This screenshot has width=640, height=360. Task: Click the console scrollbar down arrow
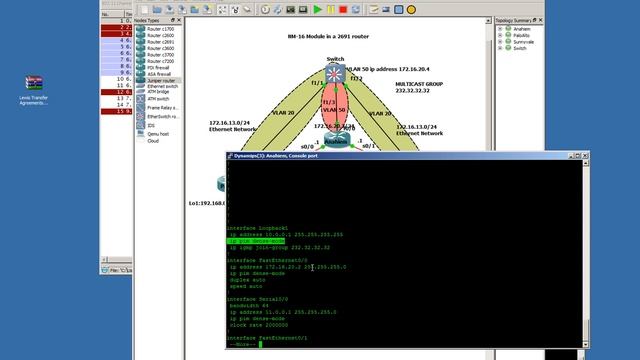pyautogui.click(x=586, y=344)
